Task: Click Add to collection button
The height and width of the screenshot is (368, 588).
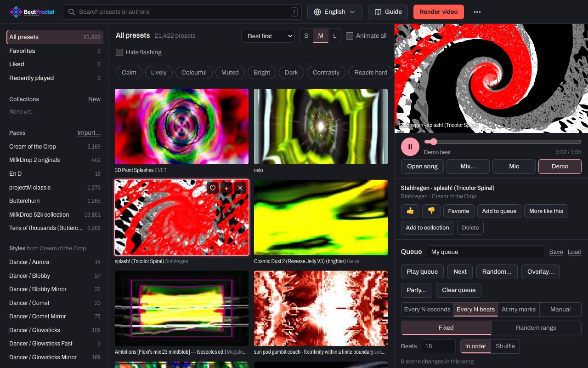Action: [427, 228]
